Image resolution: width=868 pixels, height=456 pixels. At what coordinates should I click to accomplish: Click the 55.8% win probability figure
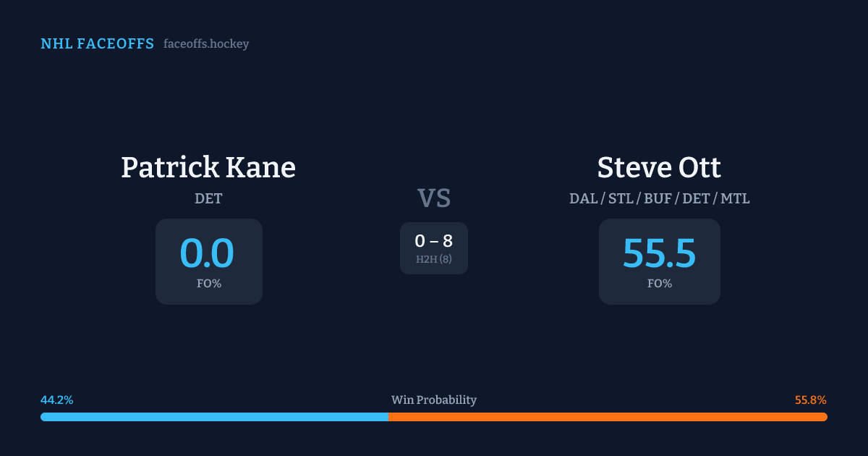(x=810, y=400)
